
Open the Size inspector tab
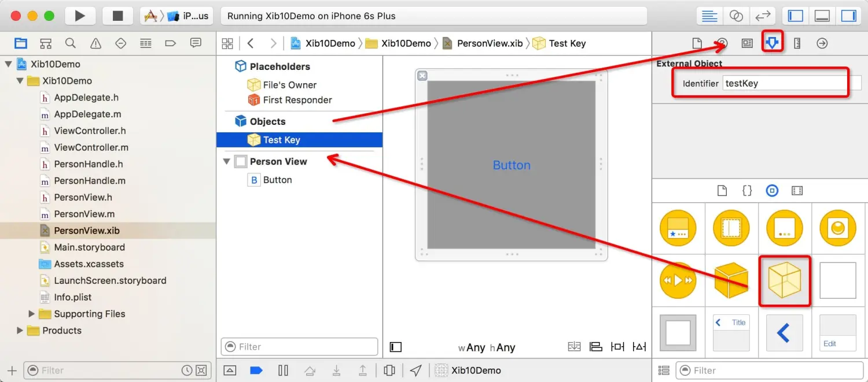coord(797,43)
